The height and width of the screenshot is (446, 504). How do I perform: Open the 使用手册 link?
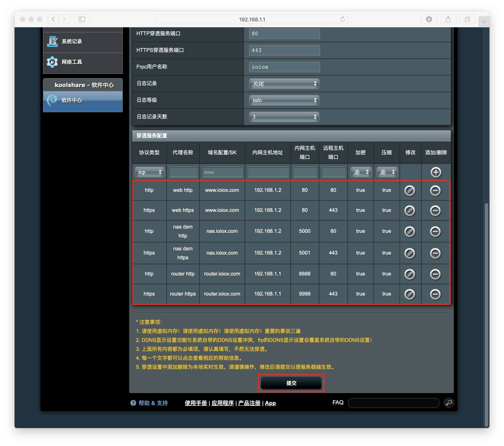click(x=196, y=403)
